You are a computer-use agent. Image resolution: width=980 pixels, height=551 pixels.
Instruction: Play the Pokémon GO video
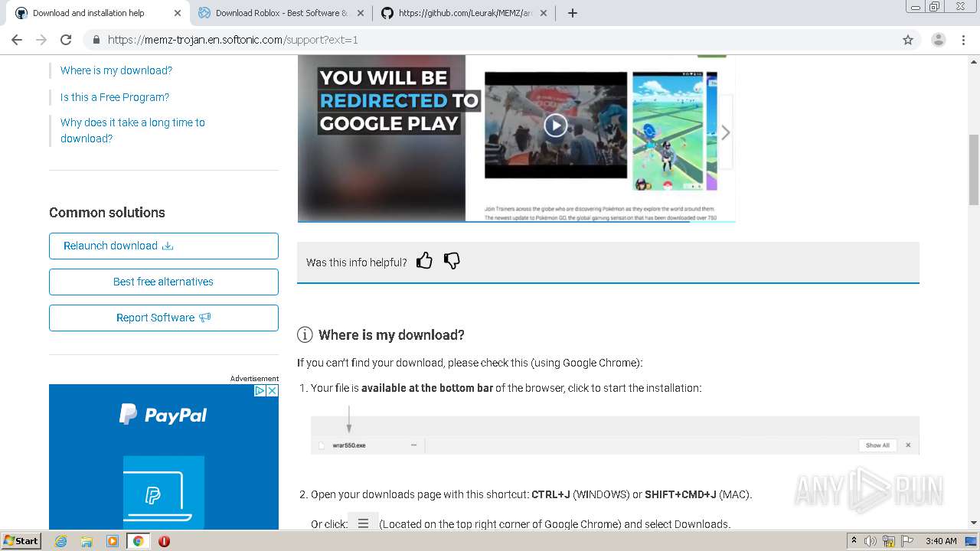556,125
